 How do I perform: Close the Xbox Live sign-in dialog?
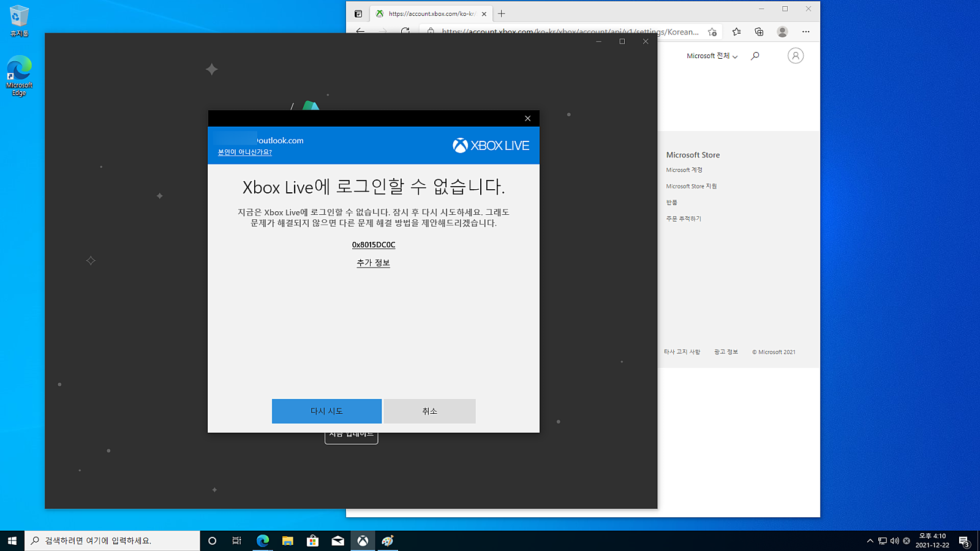(527, 118)
